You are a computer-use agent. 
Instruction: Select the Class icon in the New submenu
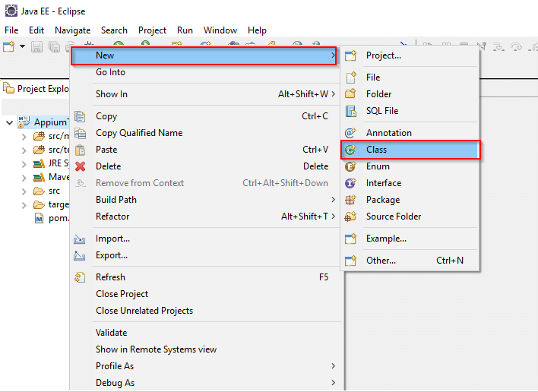click(350, 150)
